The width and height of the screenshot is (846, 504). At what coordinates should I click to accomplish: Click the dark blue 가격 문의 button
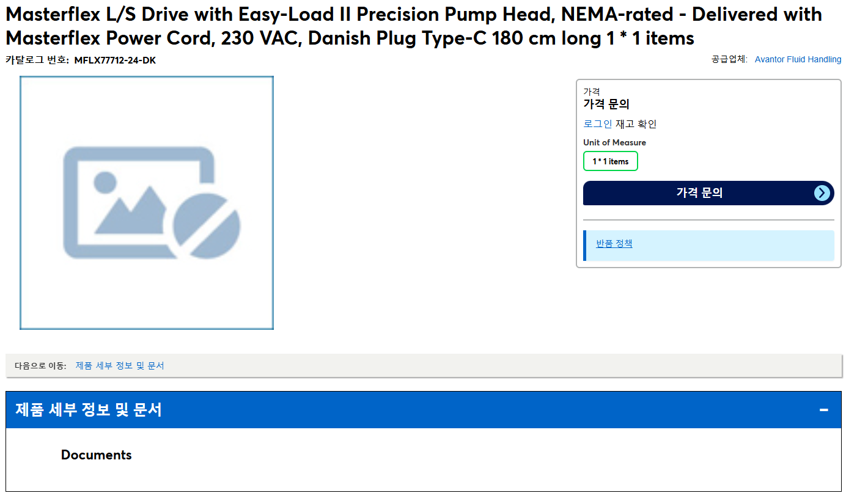[x=708, y=193]
